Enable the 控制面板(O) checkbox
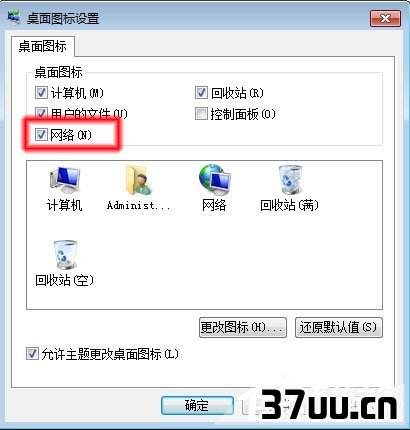 click(x=201, y=114)
